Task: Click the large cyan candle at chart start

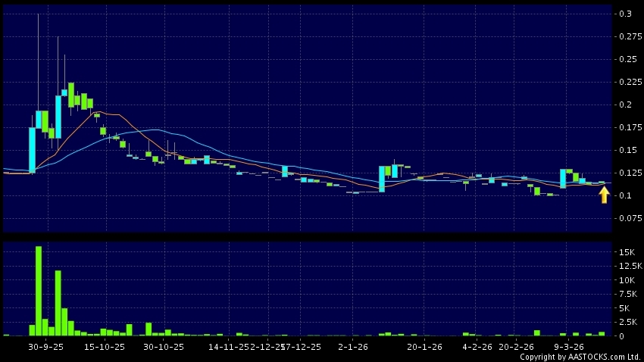Action: tap(33, 149)
